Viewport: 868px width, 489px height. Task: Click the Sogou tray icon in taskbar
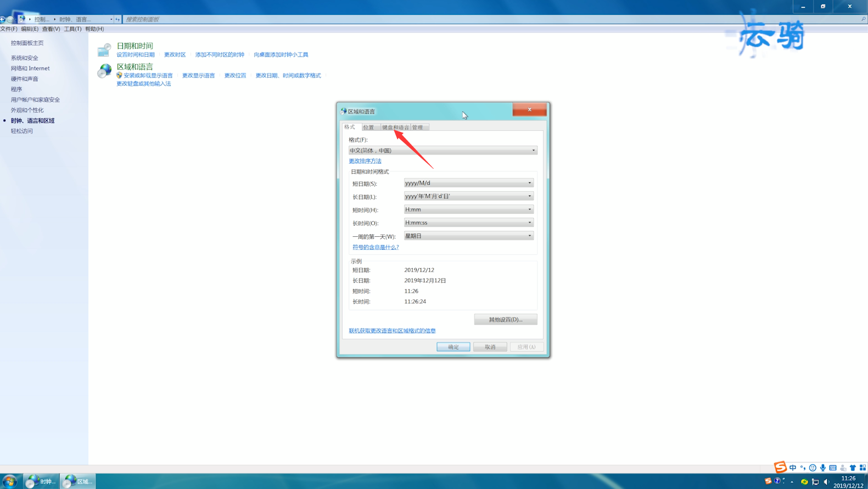[x=768, y=481]
